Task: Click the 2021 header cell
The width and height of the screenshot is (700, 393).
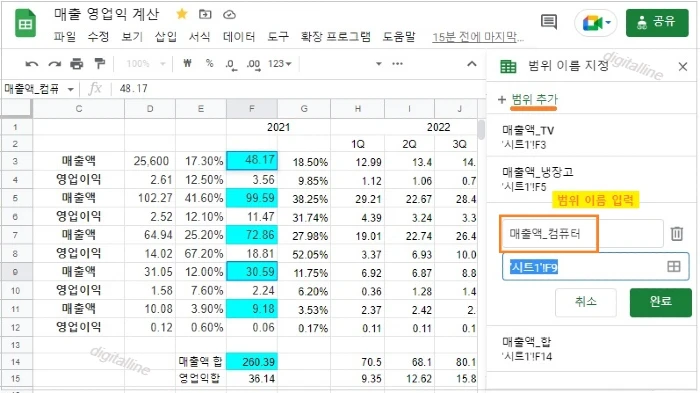Action: click(x=279, y=127)
